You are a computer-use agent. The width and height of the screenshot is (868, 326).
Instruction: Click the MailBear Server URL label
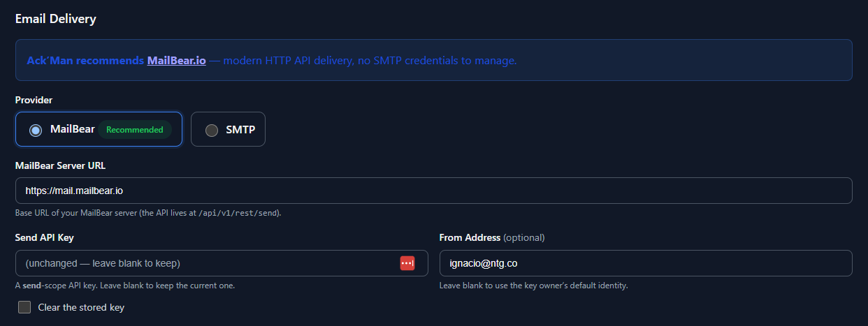pyautogui.click(x=60, y=165)
